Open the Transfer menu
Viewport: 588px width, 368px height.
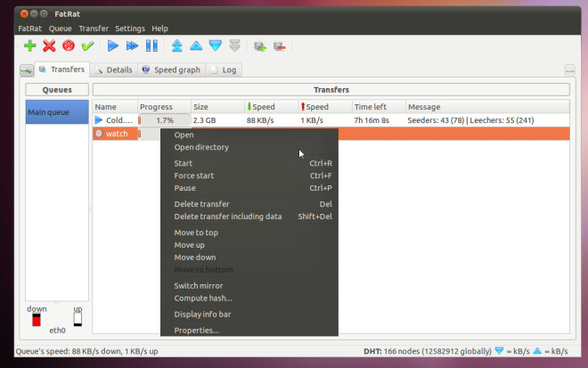[94, 29]
